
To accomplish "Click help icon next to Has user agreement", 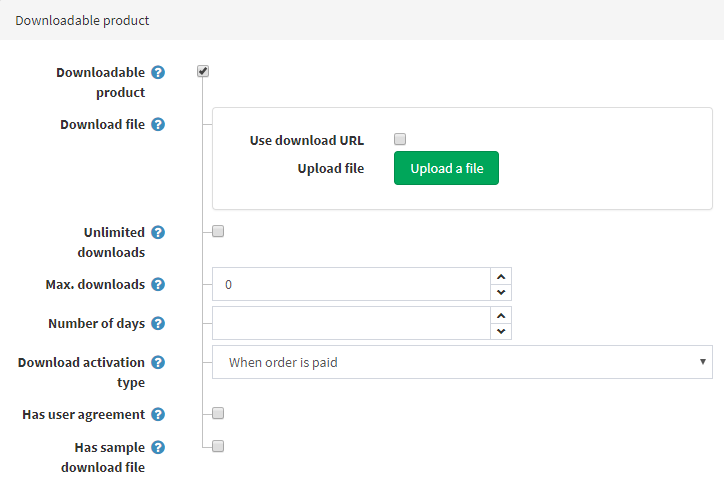I will click(x=158, y=414).
